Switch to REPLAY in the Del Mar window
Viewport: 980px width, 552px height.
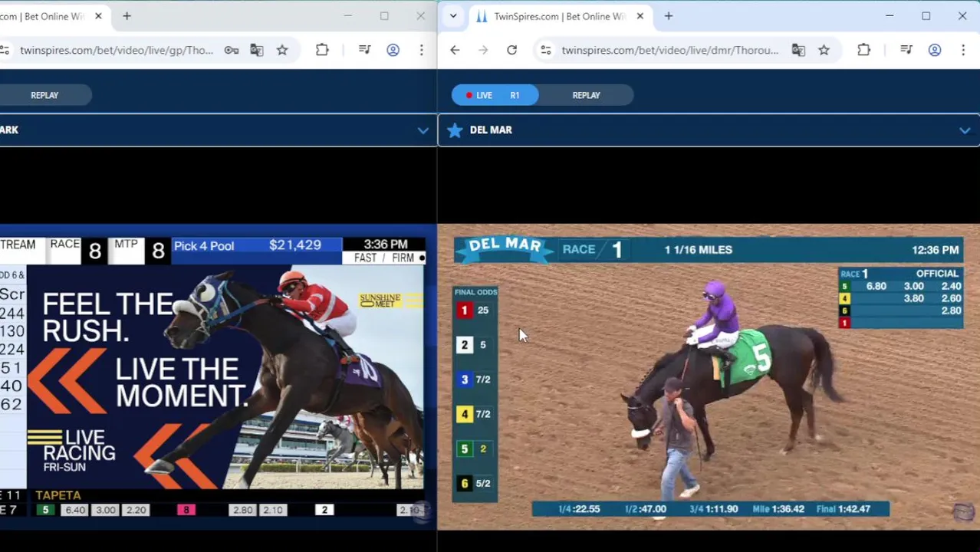[x=586, y=95]
